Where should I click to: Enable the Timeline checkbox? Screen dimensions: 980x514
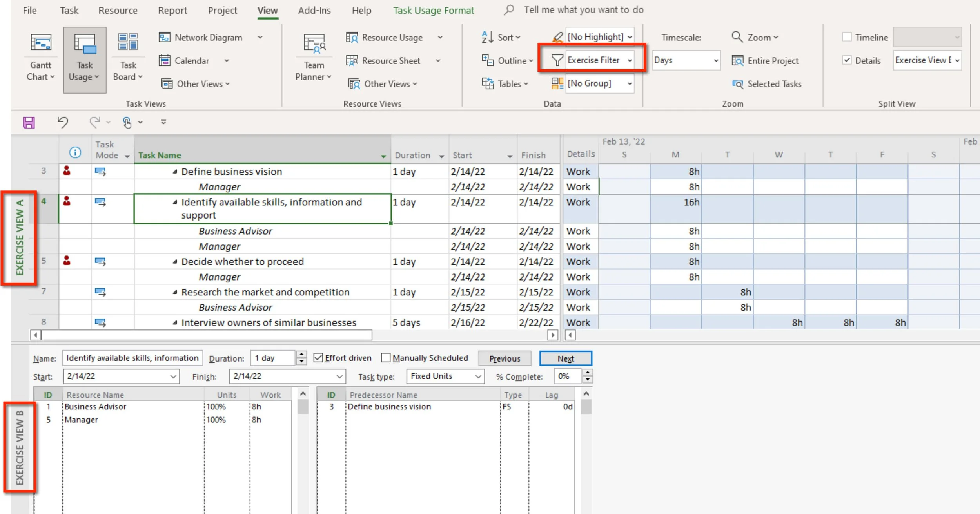click(847, 37)
